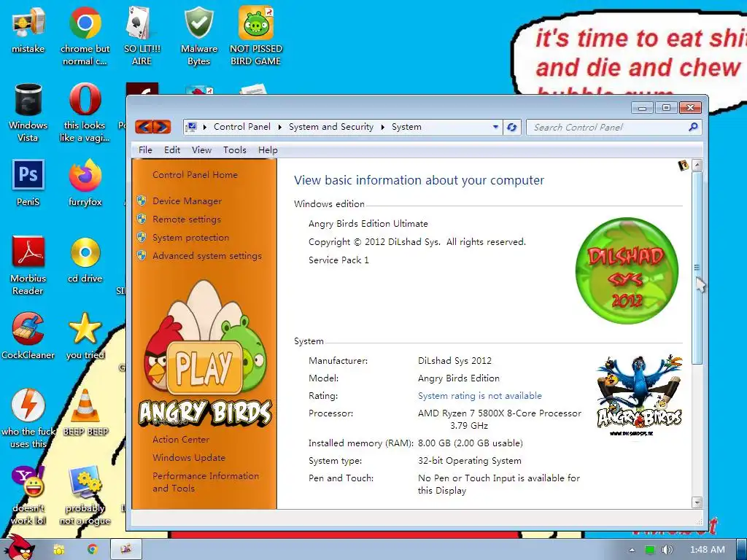Open the Edit menu
The image size is (747, 560).
click(172, 150)
